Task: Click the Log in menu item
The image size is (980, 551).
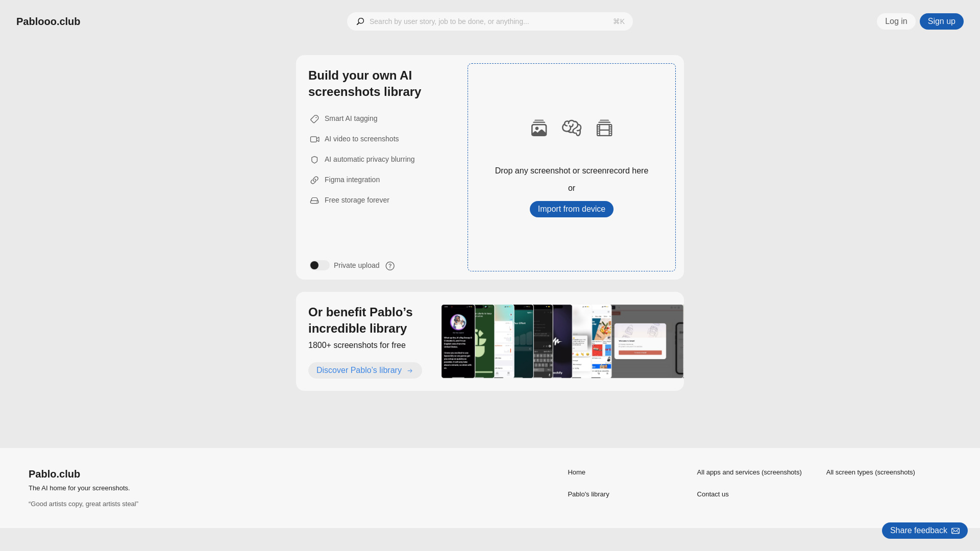Action: 896,21
